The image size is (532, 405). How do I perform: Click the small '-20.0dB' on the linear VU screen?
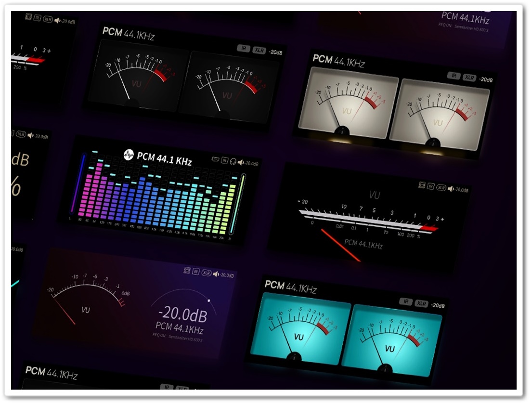click(461, 190)
